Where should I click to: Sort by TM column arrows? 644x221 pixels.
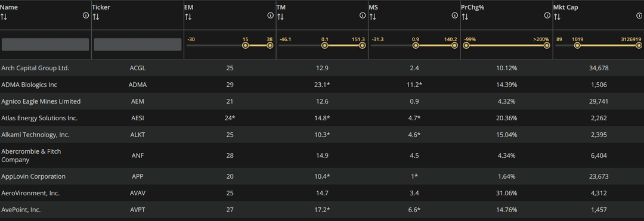coord(280,17)
